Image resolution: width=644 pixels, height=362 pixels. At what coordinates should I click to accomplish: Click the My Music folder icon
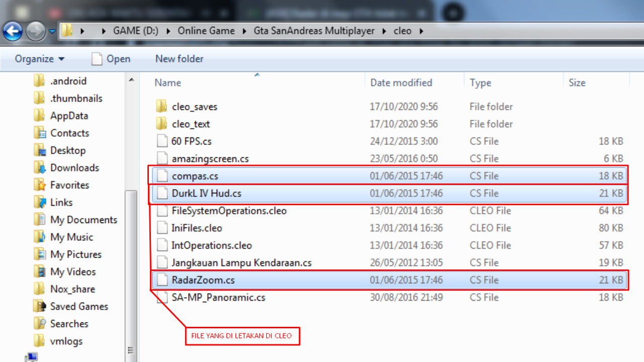40,237
